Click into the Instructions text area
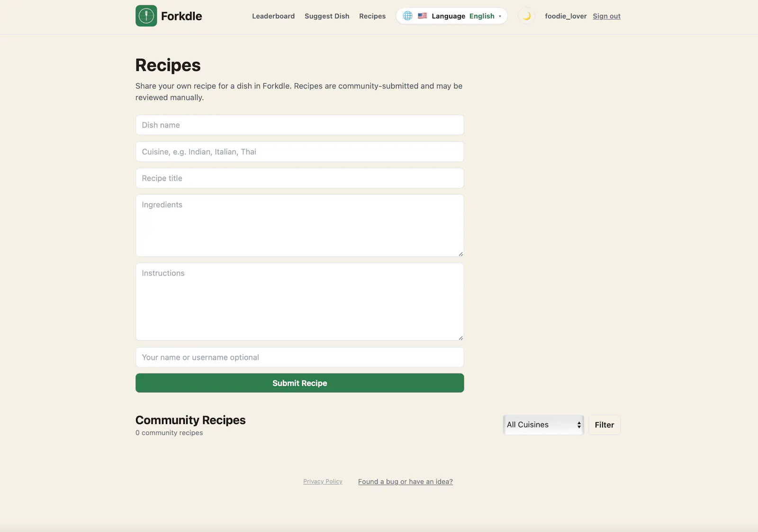 coord(300,301)
